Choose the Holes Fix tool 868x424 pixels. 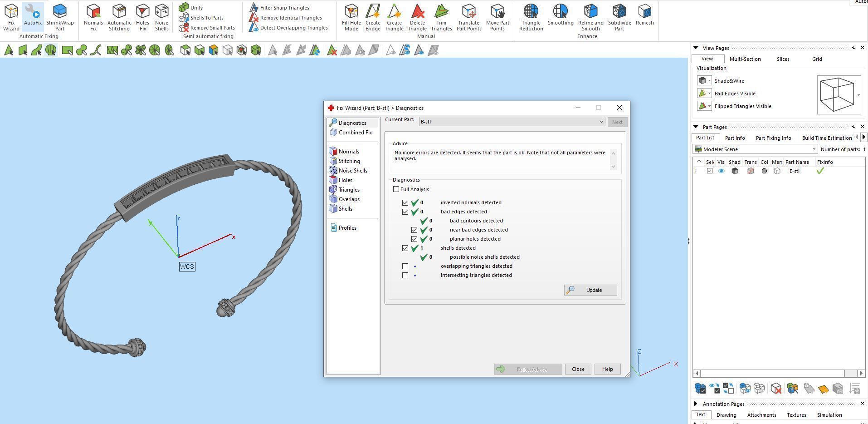142,17
